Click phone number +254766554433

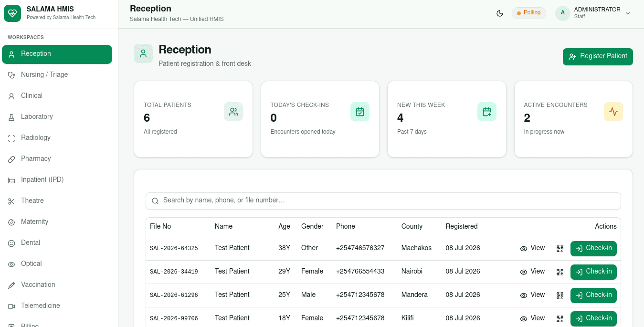pyautogui.click(x=360, y=271)
